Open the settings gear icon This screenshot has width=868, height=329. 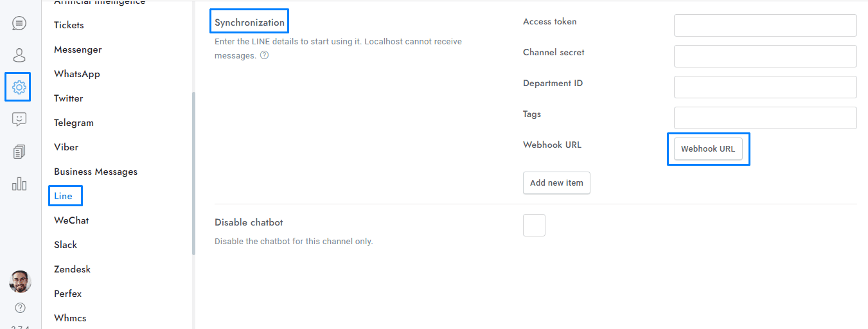click(19, 87)
